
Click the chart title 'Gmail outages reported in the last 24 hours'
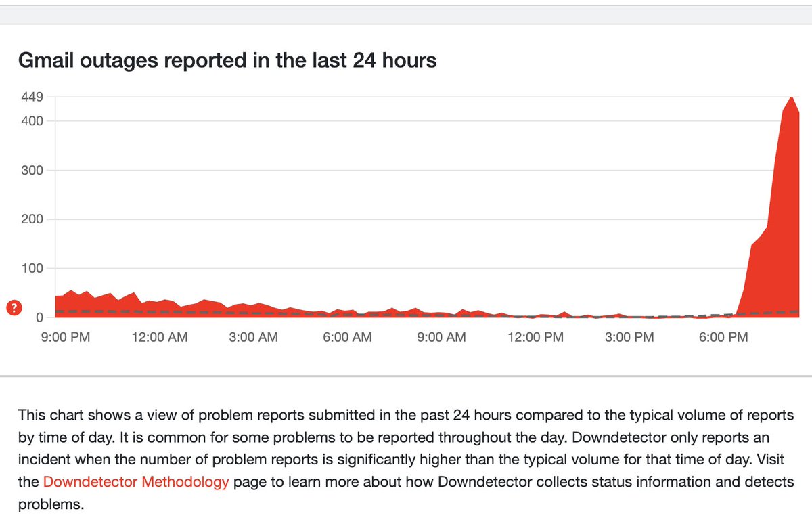(227, 61)
